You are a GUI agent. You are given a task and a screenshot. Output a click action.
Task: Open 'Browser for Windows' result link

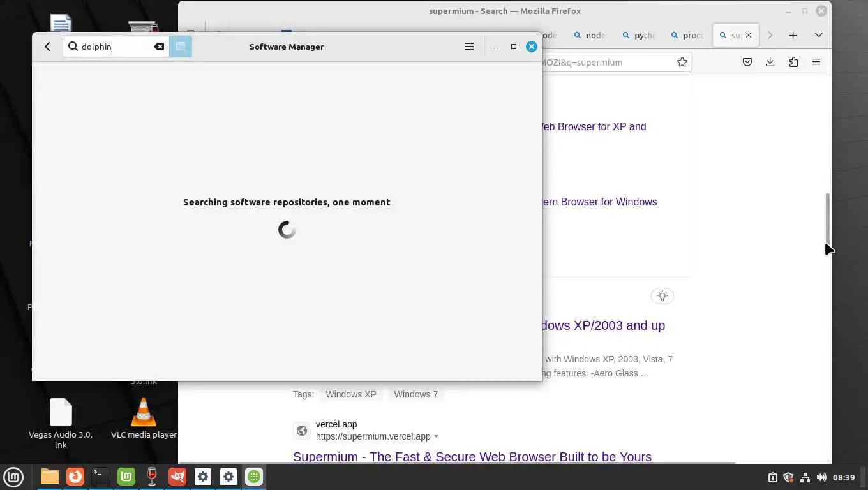click(x=600, y=202)
